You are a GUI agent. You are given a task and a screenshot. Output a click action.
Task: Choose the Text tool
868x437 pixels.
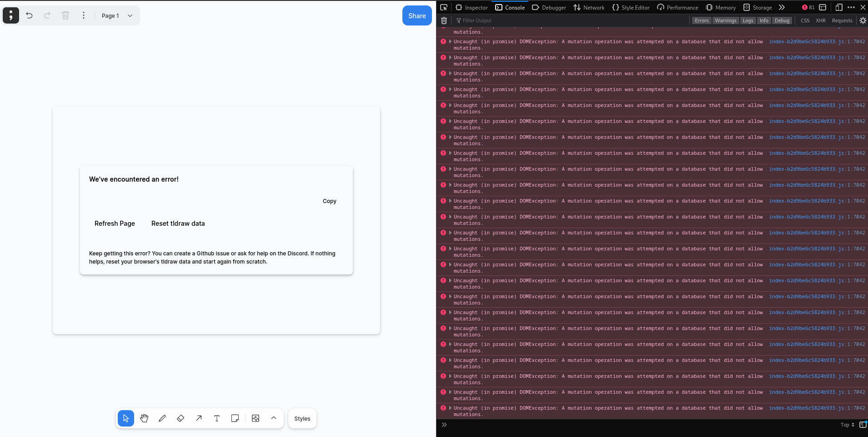(x=217, y=418)
